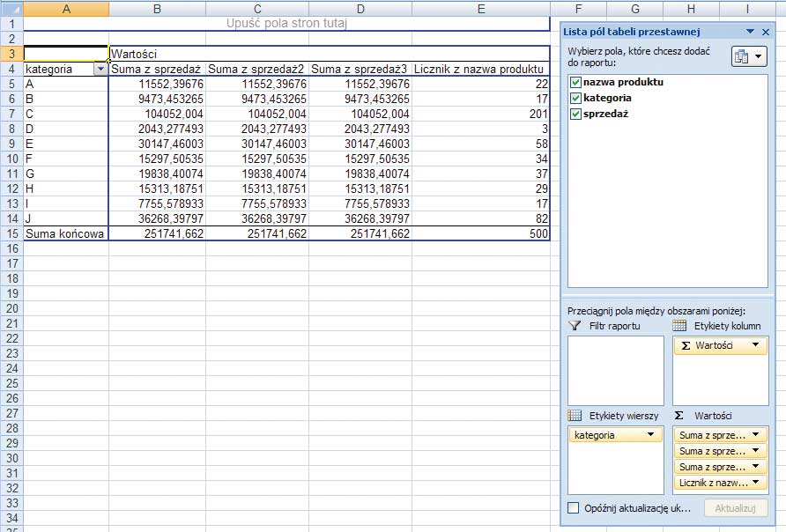Expand the 'Licznik z nazw...' value field dropdown
The image size is (786, 532).
[x=756, y=483]
